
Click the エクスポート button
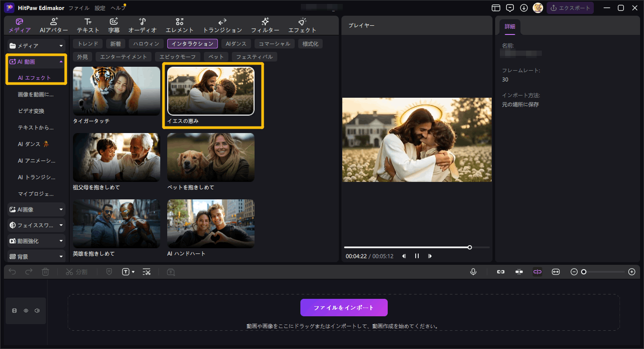[570, 8]
